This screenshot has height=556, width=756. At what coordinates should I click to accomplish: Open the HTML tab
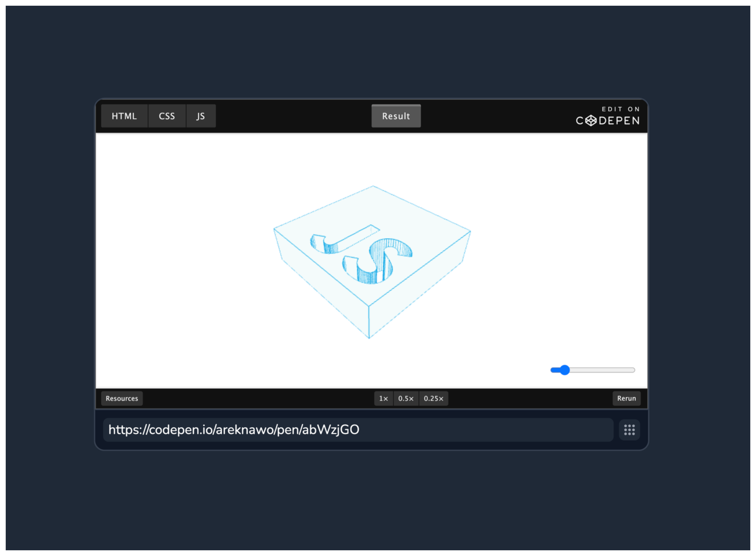click(x=124, y=116)
